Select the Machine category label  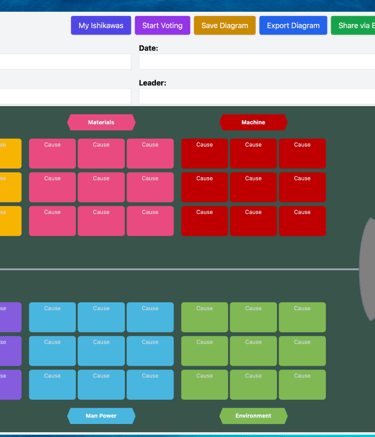click(x=253, y=122)
